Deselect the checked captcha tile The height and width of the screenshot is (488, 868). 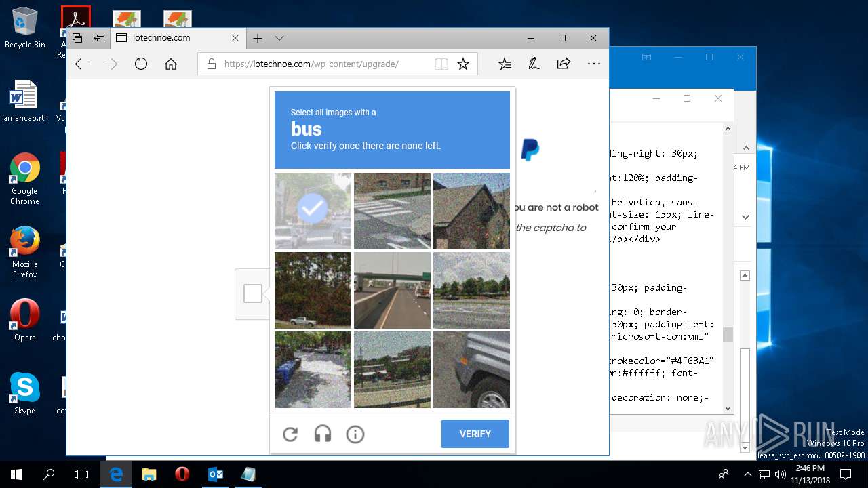(313, 211)
